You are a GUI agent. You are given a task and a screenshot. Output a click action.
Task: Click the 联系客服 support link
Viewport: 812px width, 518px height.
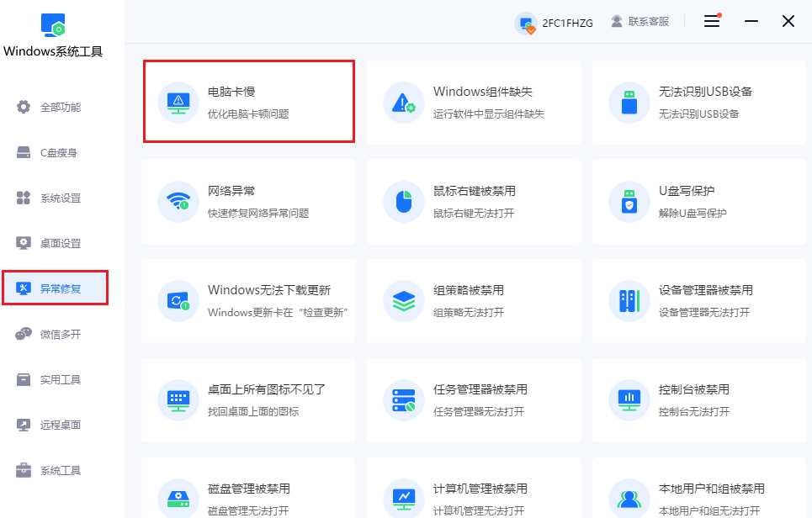coord(640,22)
